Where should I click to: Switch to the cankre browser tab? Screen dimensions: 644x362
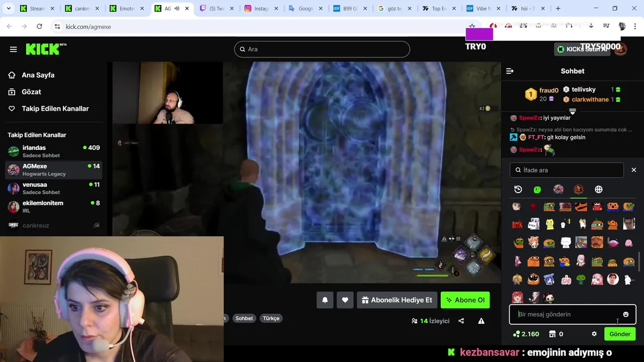pyautogui.click(x=82, y=9)
